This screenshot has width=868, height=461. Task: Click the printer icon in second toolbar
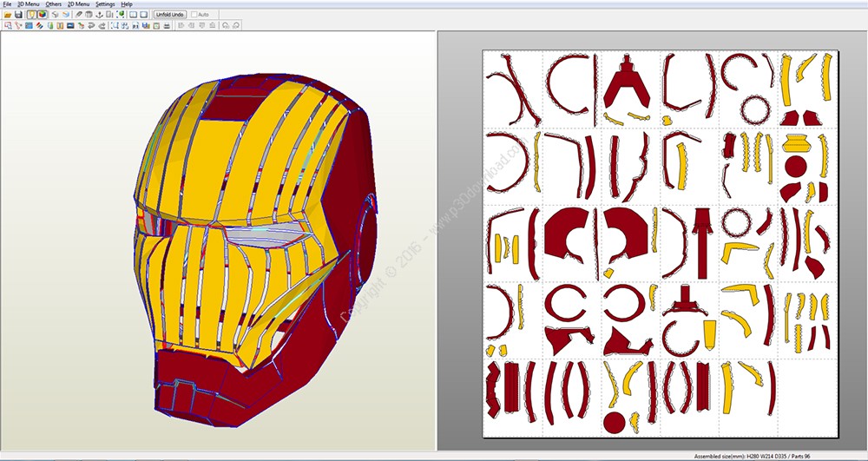[x=168, y=25]
